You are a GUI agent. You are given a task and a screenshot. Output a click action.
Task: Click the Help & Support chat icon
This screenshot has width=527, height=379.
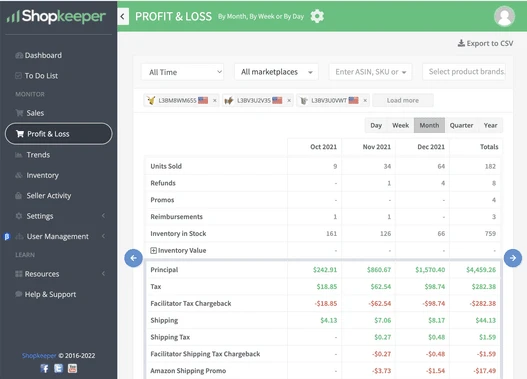pyautogui.click(x=19, y=294)
